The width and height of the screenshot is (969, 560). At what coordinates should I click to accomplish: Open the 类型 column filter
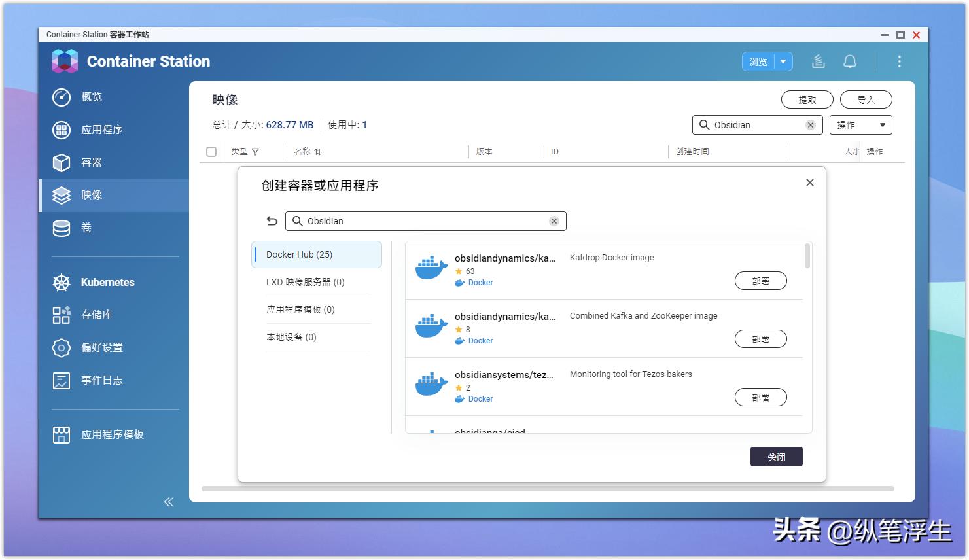click(256, 151)
